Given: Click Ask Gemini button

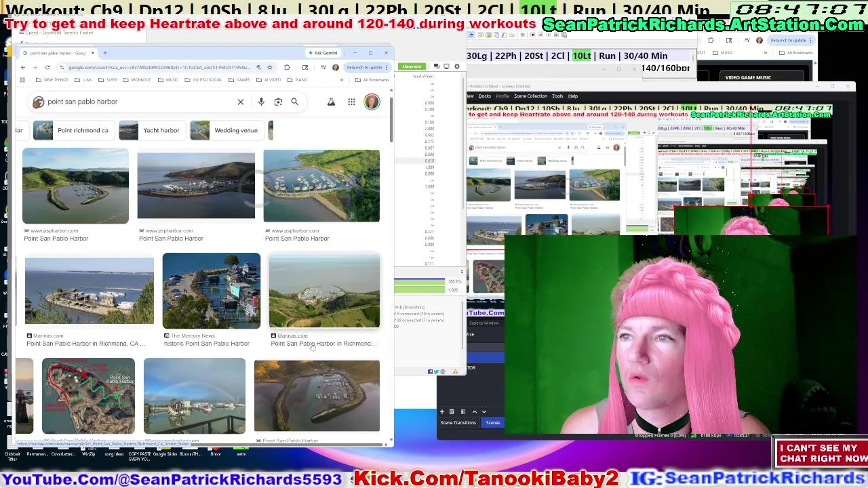Looking at the screenshot, I should coord(323,53).
